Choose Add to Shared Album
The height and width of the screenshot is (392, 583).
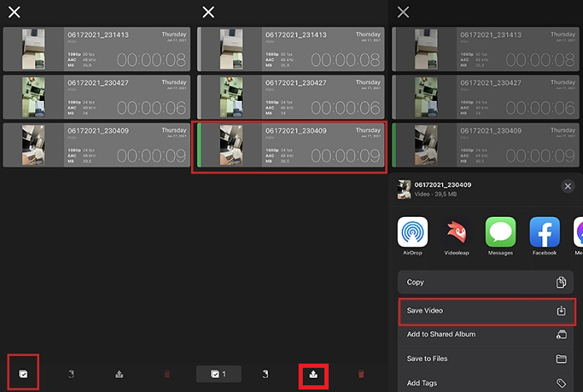coord(485,334)
